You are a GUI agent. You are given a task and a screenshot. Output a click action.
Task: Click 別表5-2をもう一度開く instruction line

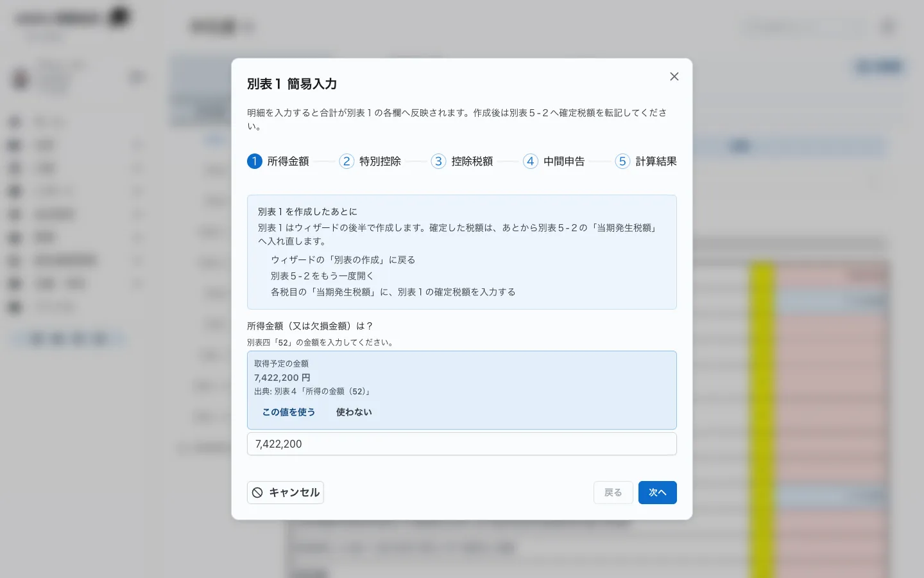pyautogui.click(x=322, y=276)
